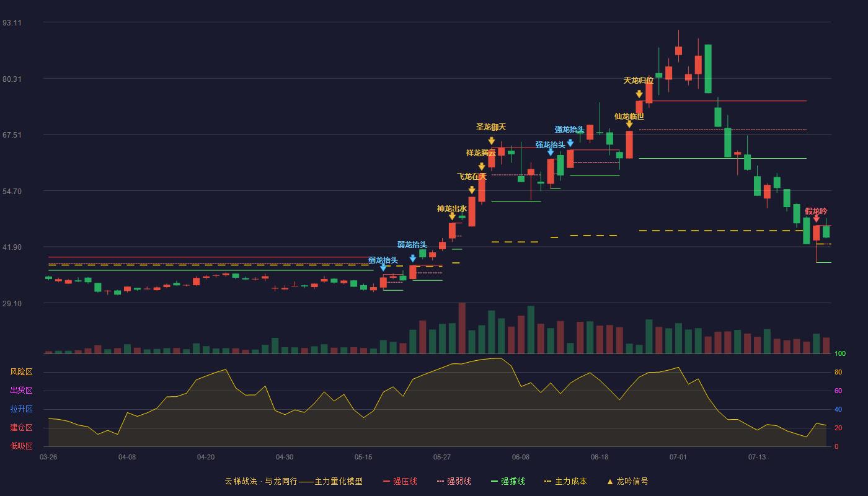Click the 飞龙在天 signal arrow
Viewport: 868px width, 496px height.
tap(472, 190)
